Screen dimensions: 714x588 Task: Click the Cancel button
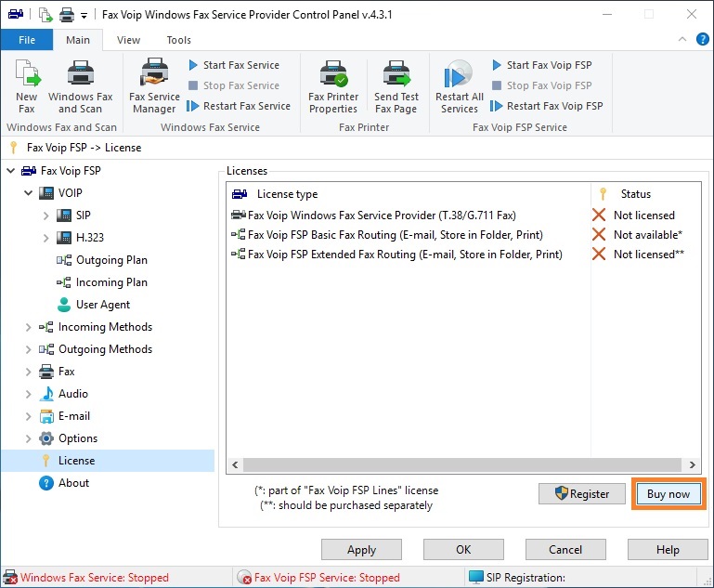(x=565, y=550)
